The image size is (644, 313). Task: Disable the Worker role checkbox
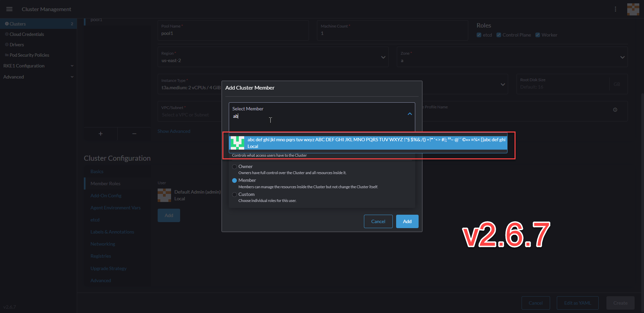(x=538, y=35)
